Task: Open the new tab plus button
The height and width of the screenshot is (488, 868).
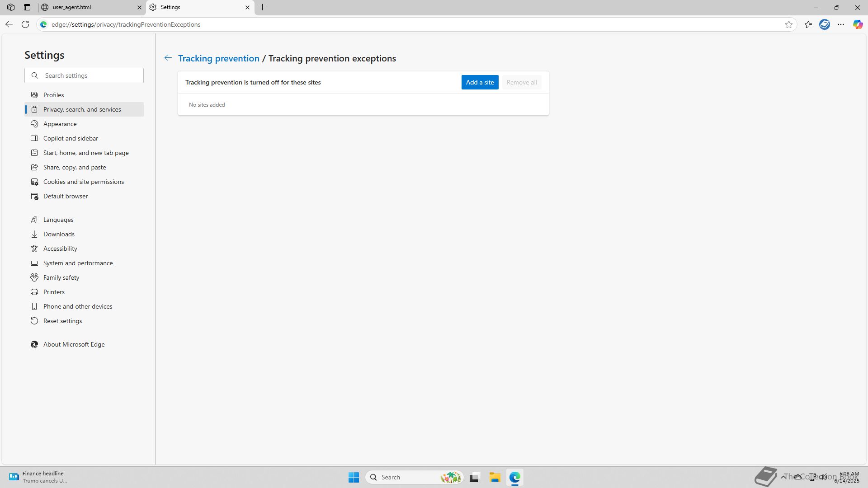Action: [x=263, y=7]
